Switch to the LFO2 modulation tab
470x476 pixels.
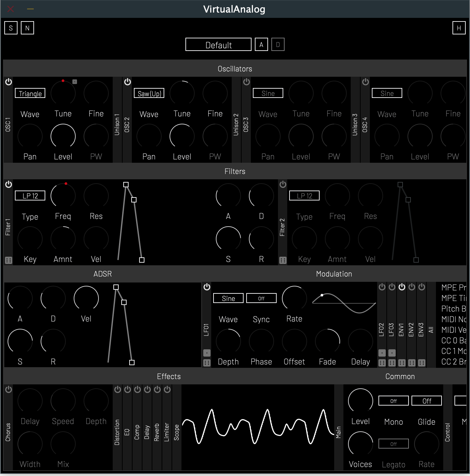point(382,329)
